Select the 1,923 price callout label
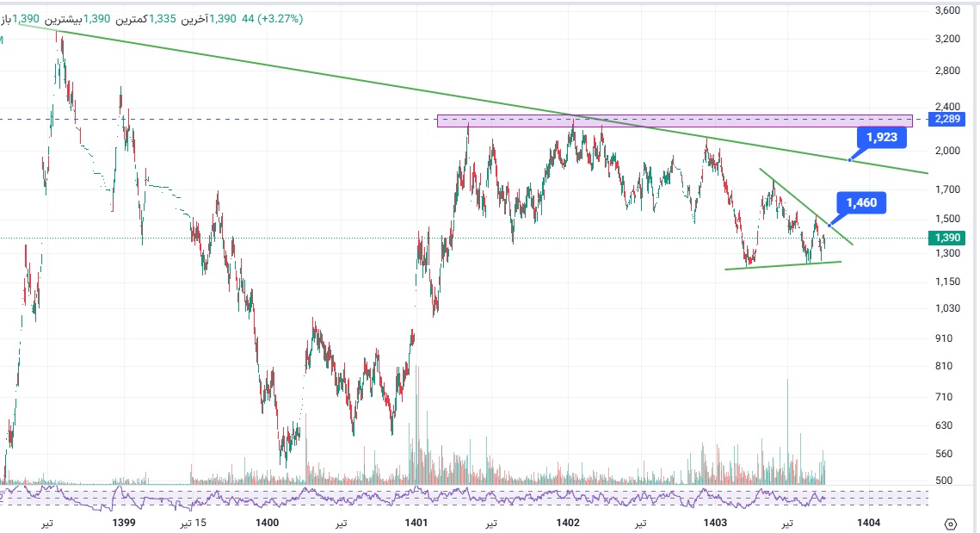The height and width of the screenshot is (533, 980). pos(880,137)
